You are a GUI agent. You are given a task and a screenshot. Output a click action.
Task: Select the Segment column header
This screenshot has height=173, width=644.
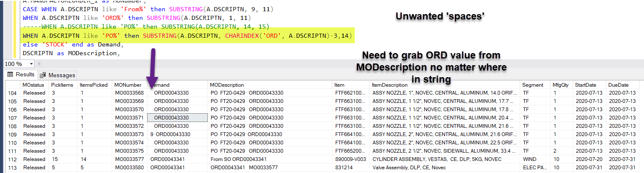(532, 85)
